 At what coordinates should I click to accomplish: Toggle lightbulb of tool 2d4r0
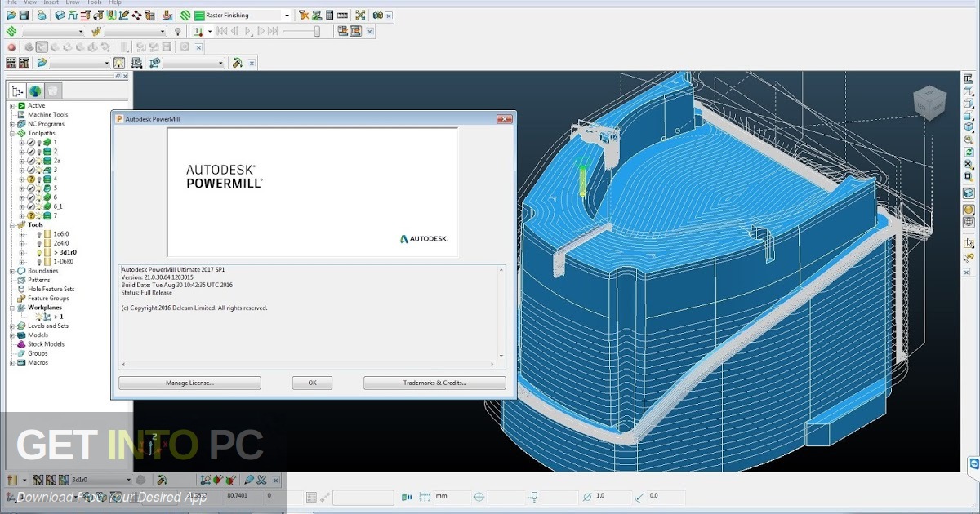point(38,243)
